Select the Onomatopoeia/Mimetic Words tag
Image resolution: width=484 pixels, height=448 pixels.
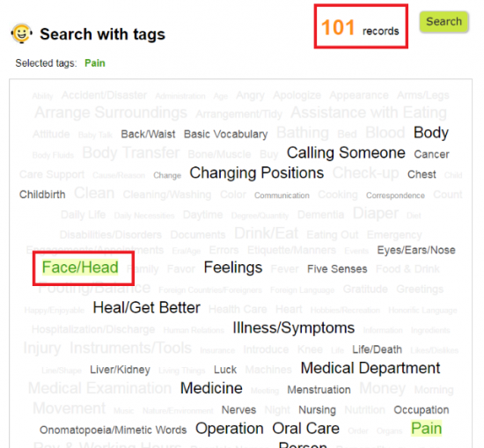[x=113, y=430]
